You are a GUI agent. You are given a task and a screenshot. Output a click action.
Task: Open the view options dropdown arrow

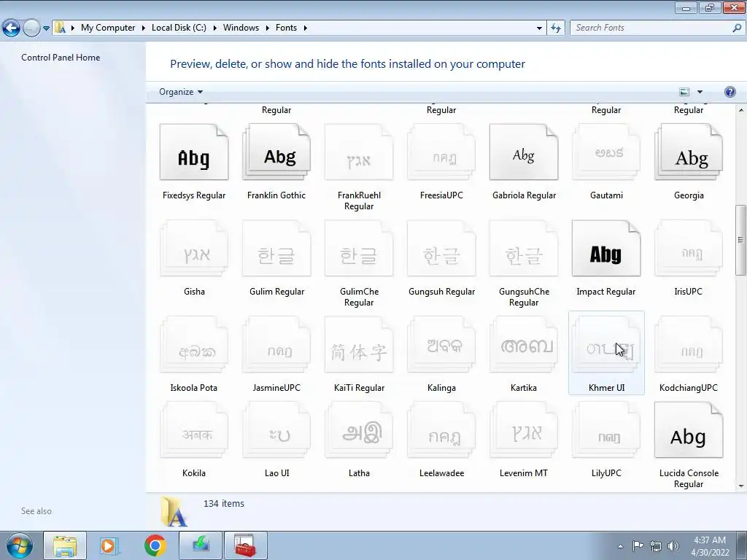700,92
